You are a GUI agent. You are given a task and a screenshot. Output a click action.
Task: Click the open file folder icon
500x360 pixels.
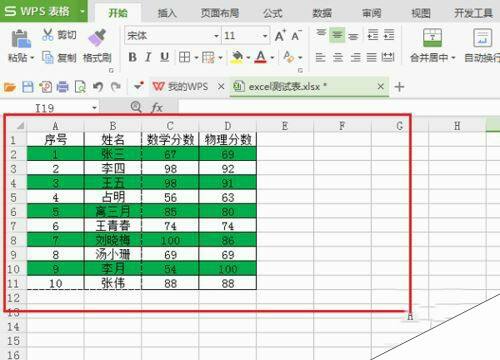(10, 87)
